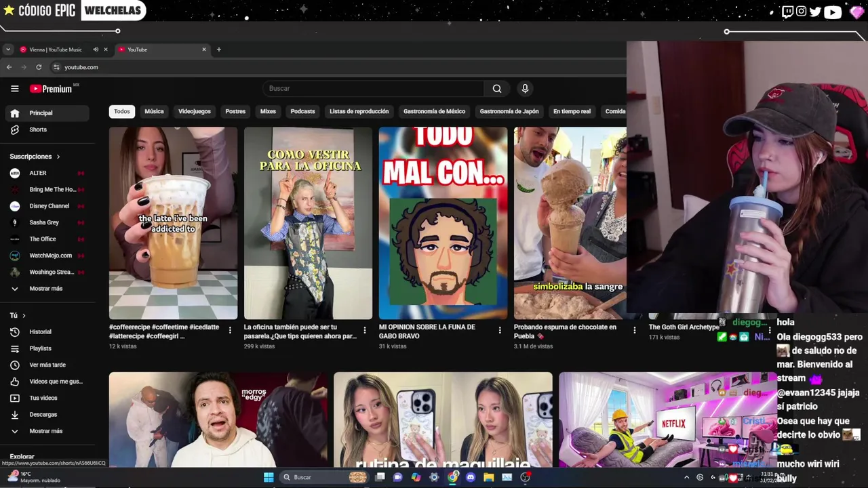
Task: Show hidden system tray icons
Action: (x=686, y=477)
